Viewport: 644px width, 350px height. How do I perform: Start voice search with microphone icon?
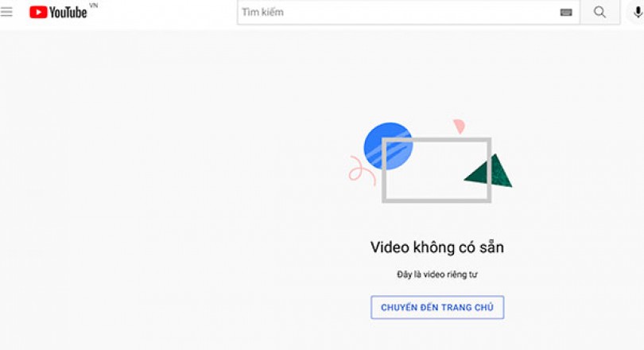click(638, 12)
